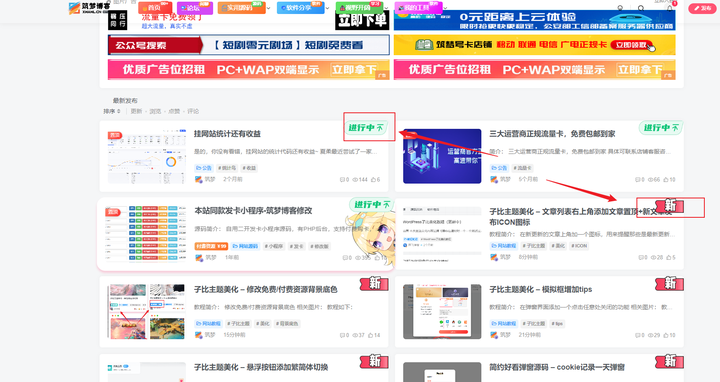Open the 筑梦博客 site logo
Screen dimensions: 720x382
tap(90, 7)
